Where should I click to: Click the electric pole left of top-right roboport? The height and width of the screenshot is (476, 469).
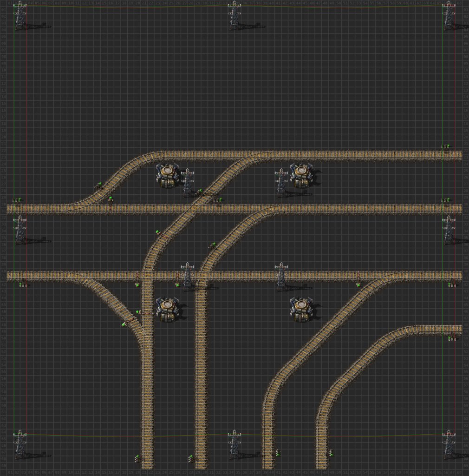[281, 183]
